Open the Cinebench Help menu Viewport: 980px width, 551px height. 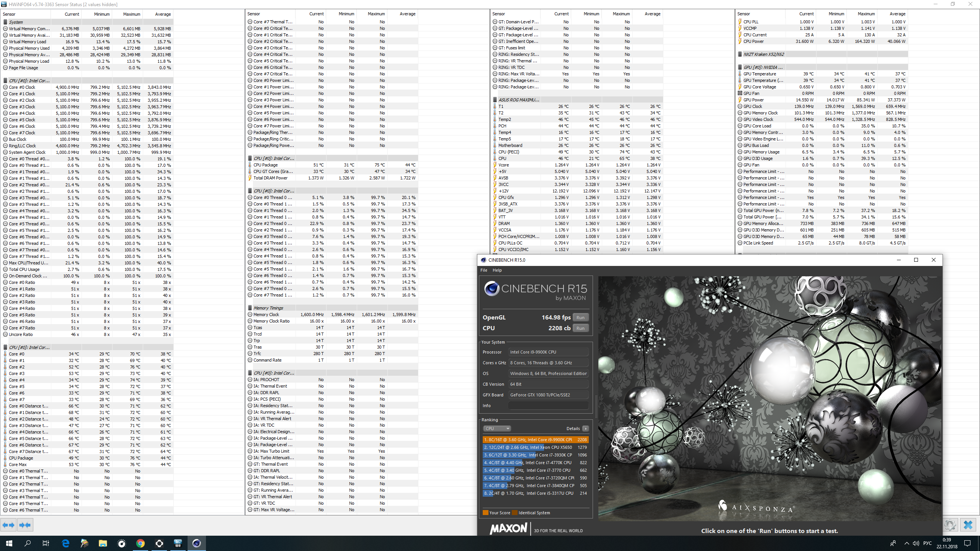pyautogui.click(x=497, y=270)
